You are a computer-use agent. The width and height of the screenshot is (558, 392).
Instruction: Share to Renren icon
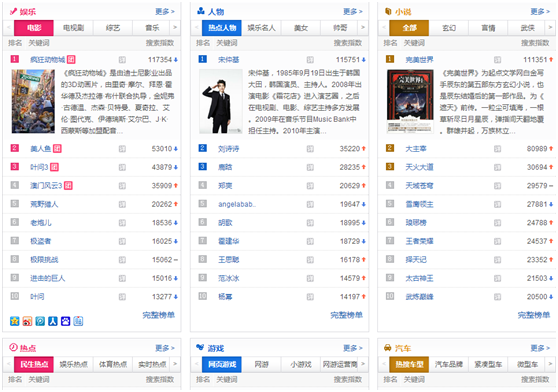click(53, 321)
